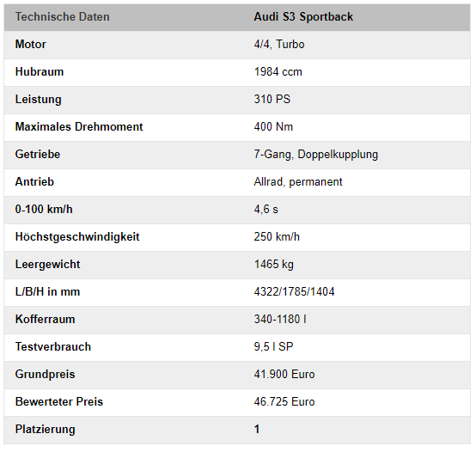Select the Platzierung row label
The image size is (476, 452).
click(45, 430)
